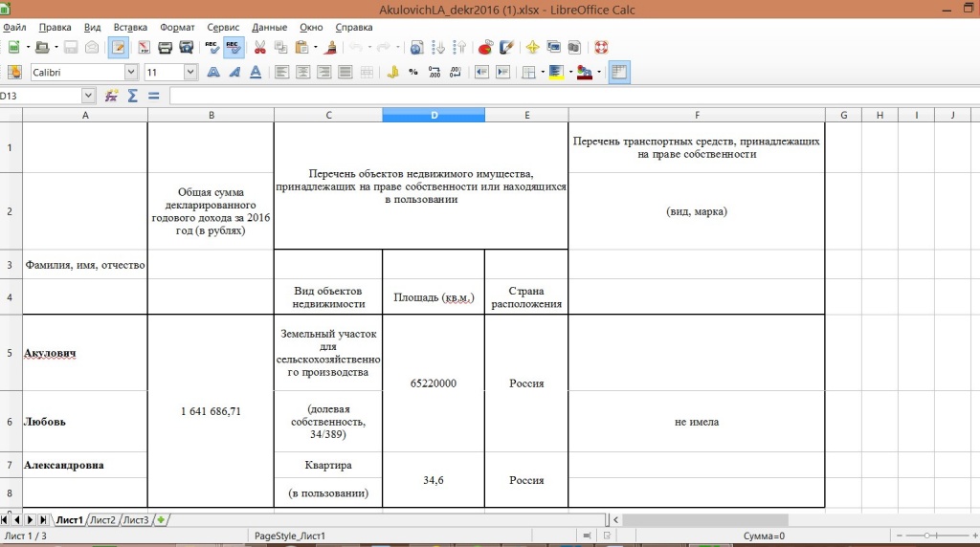
Task: Open the Вставка menu
Action: point(130,28)
